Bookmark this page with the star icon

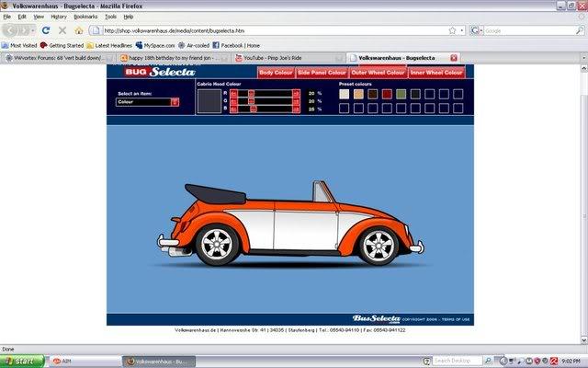[x=452, y=30]
